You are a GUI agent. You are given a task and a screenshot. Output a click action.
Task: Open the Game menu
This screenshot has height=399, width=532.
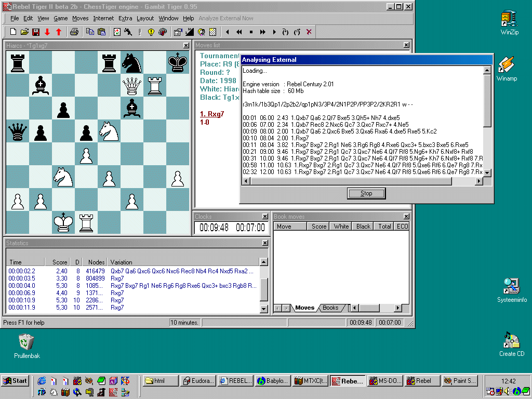61,18
